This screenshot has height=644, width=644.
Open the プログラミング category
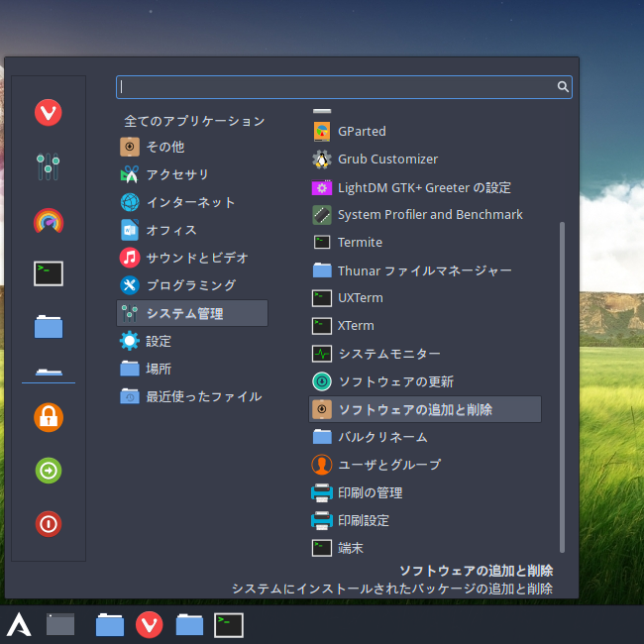[x=192, y=285]
